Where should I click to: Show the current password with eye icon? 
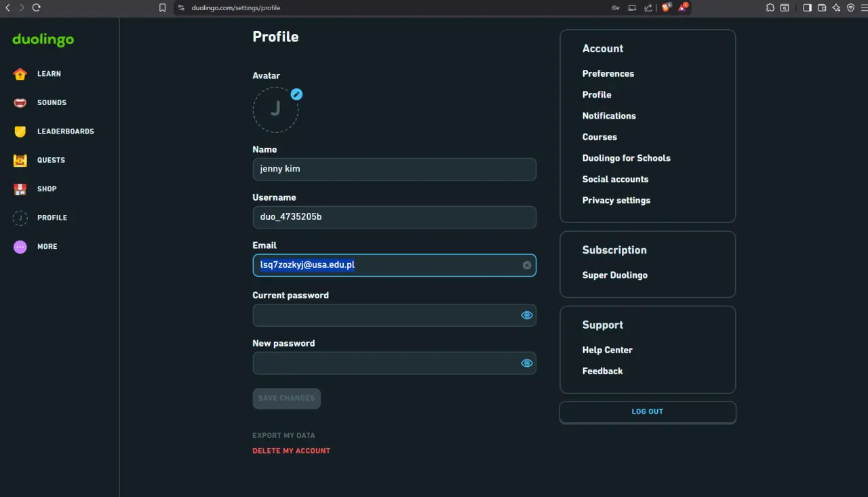(x=527, y=315)
